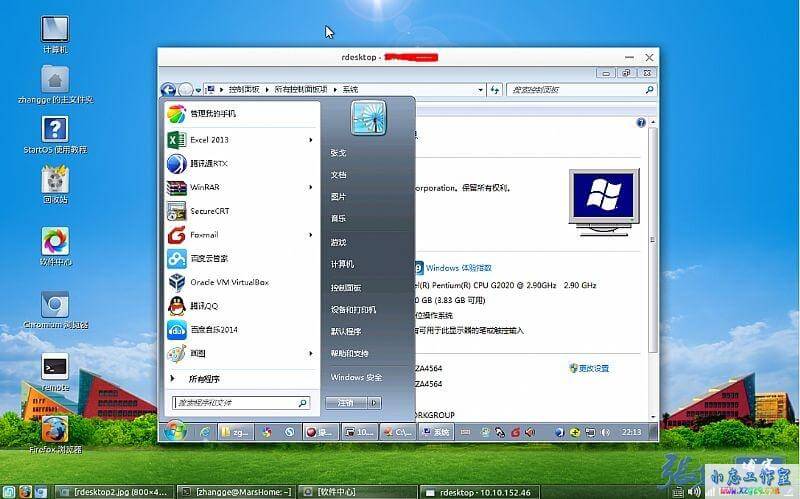
Task: Switch to the zg... folder taskbar button
Action: click(x=235, y=432)
